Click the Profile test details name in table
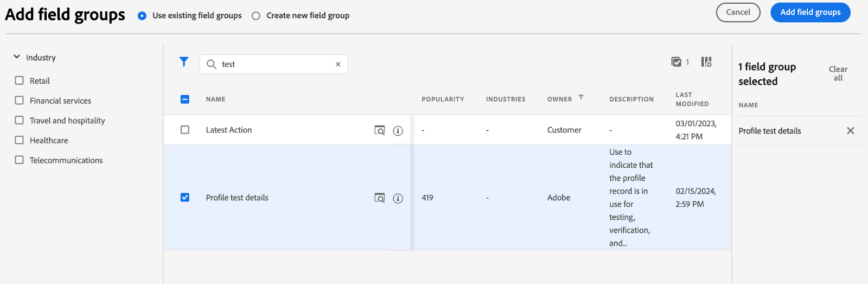 pyautogui.click(x=237, y=198)
